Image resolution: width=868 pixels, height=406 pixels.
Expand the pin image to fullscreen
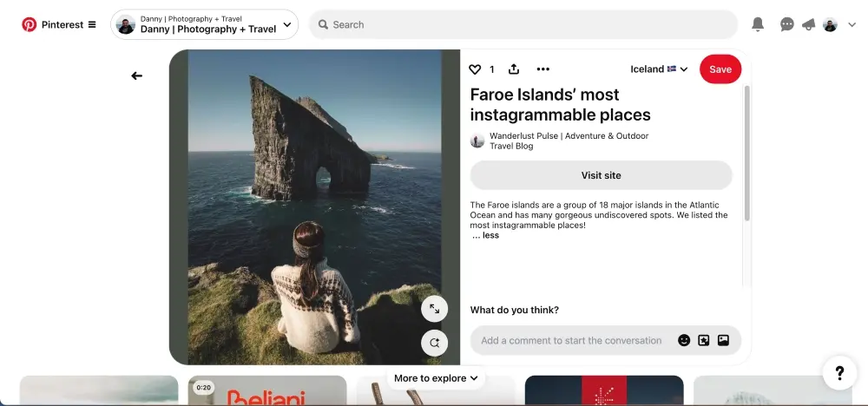point(435,309)
